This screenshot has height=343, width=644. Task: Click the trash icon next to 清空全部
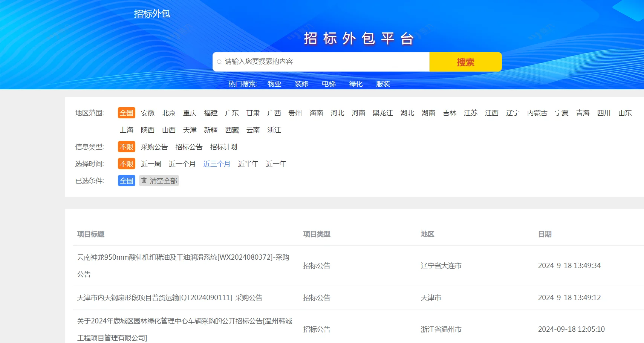tap(144, 180)
